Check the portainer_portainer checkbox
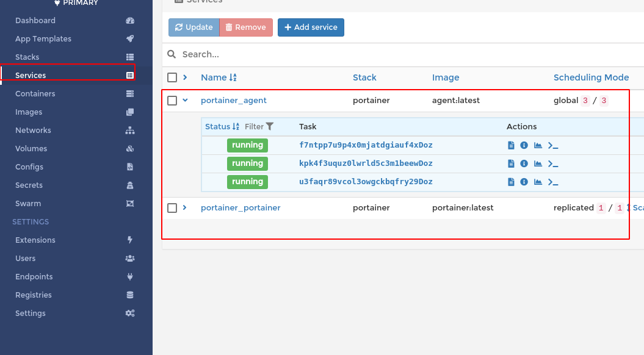 coord(172,208)
